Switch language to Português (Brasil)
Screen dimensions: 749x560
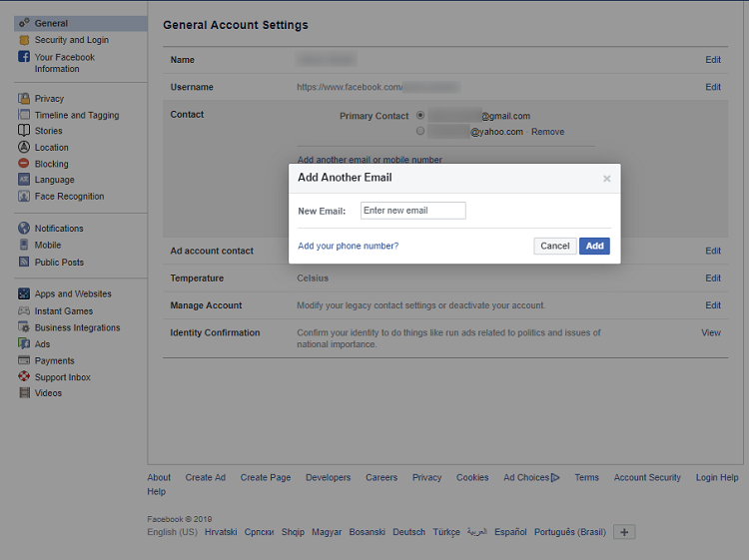[x=570, y=532]
